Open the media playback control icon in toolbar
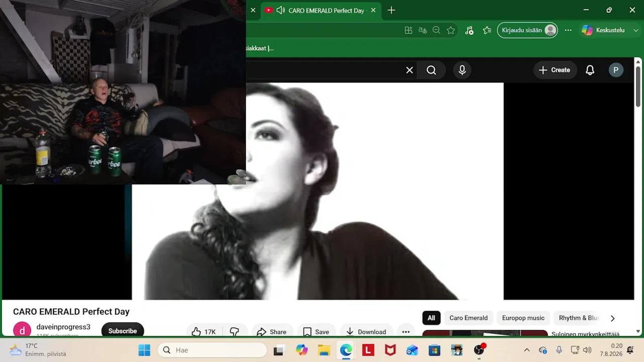Screen dimensions: 644x362 pos(469,30)
